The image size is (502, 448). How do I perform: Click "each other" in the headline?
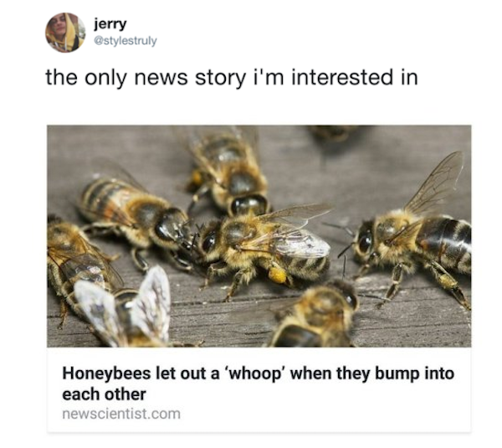coord(104,394)
